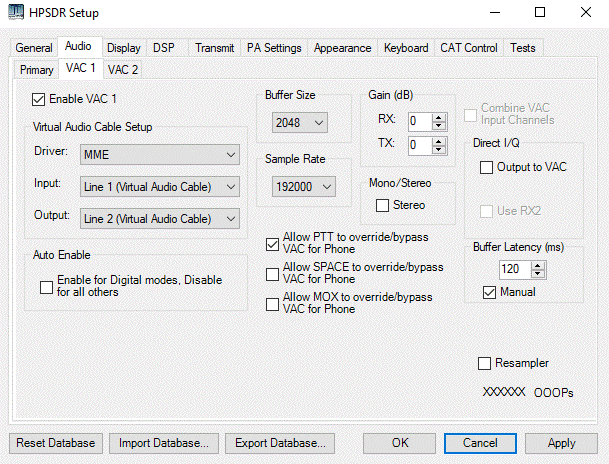Viewport: 609px width, 464px height.
Task: Switch to the Tests tab
Action: pyautogui.click(x=523, y=48)
